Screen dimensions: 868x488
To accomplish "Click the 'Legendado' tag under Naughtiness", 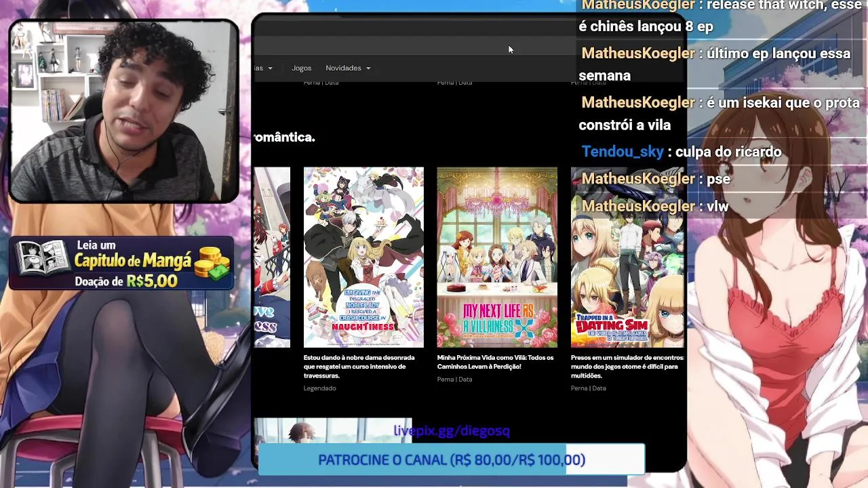I will click(320, 388).
